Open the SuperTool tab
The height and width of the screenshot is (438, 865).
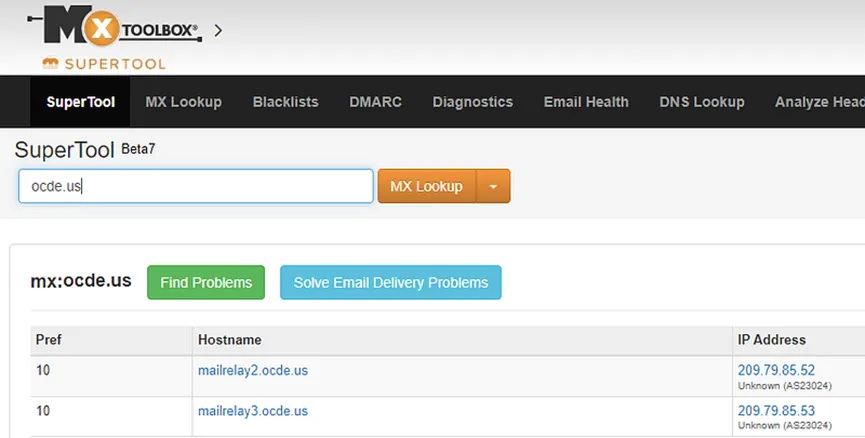[81, 102]
